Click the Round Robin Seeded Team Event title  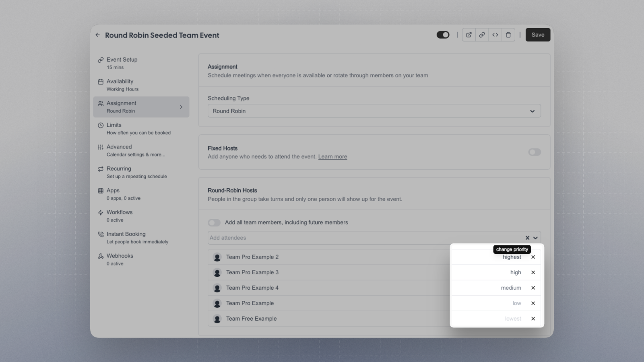coord(162,35)
